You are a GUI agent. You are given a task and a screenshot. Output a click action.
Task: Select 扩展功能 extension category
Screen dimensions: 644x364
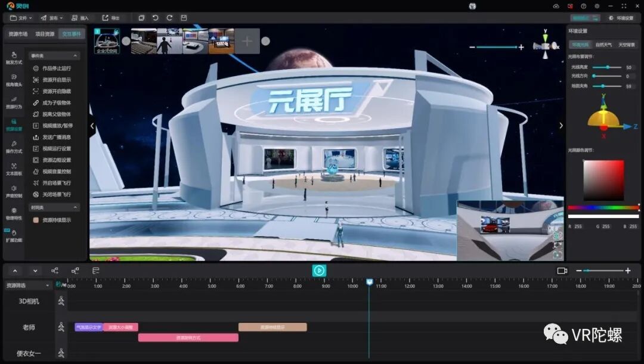[14, 235]
